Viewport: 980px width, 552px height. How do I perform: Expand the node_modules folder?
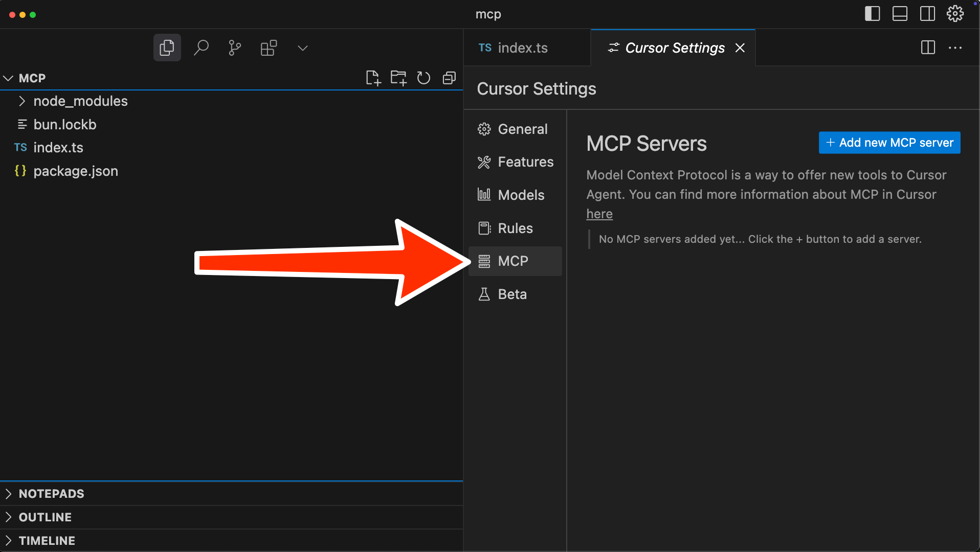tap(80, 101)
